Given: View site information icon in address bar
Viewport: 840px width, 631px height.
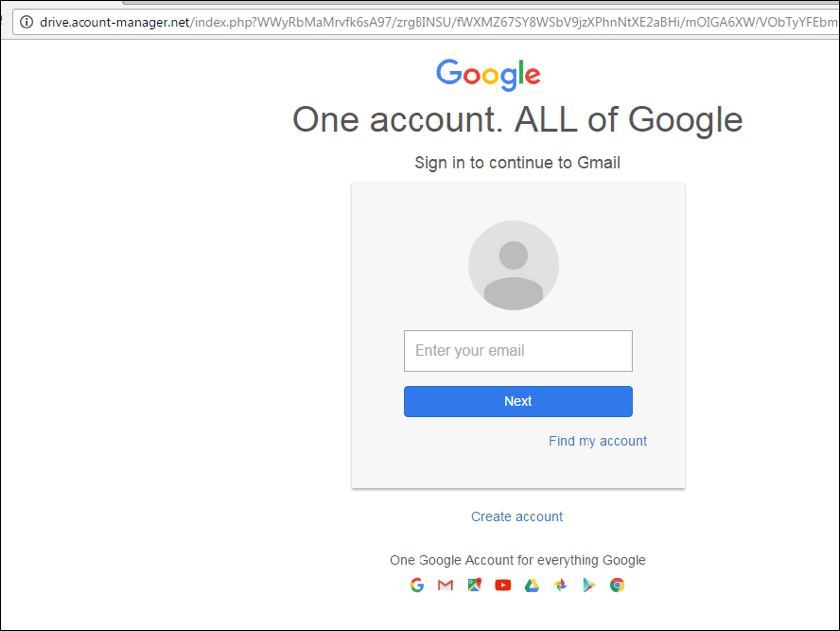Looking at the screenshot, I should click(26, 22).
